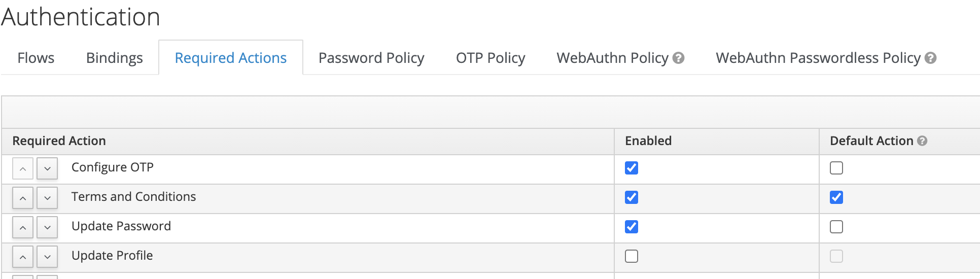The width and height of the screenshot is (980, 279).
Task: Move Configure OTP down with arrow
Action: coord(47,169)
